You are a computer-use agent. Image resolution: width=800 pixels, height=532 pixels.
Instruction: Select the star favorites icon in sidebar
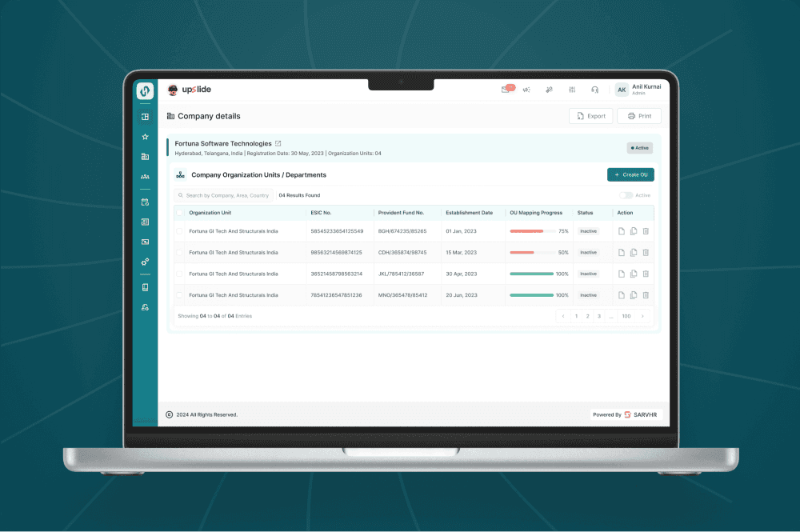(145, 136)
